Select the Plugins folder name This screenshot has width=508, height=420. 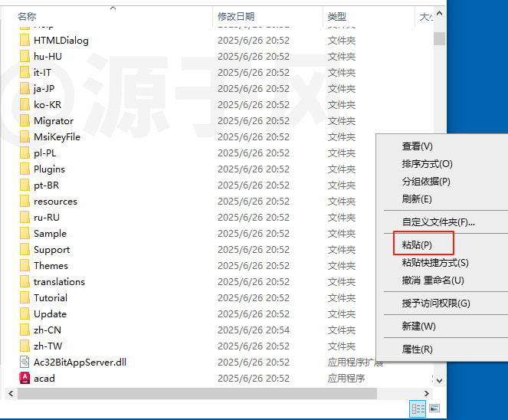pyautogui.click(x=49, y=169)
